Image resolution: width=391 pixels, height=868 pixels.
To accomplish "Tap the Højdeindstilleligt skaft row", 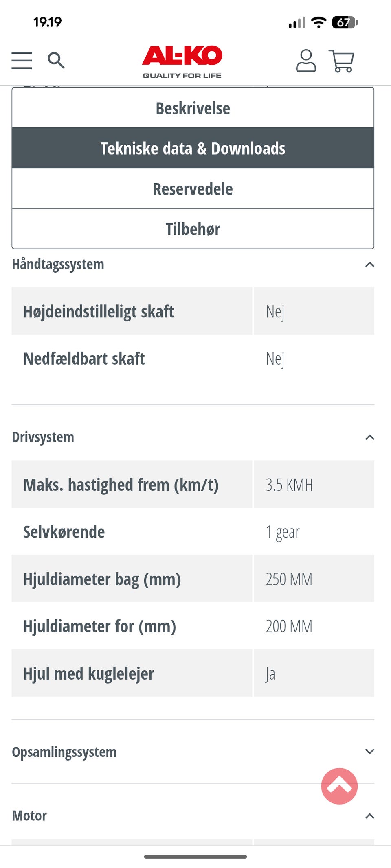I will (193, 311).
